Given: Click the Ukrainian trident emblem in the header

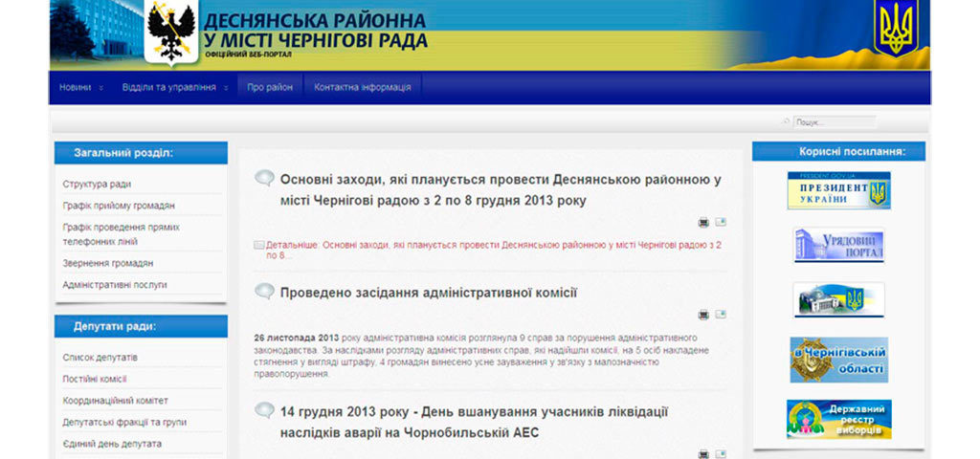Looking at the screenshot, I should pos(896,29).
